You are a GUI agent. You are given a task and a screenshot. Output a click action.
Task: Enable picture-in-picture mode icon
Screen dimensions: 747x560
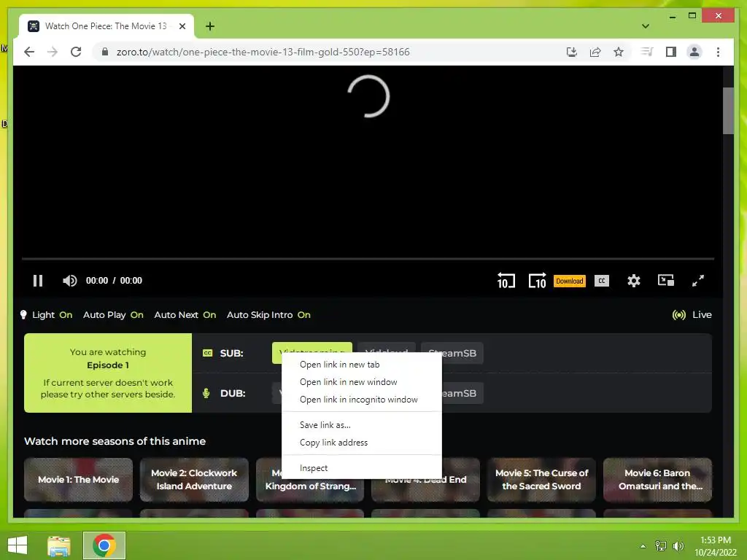click(665, 281)
